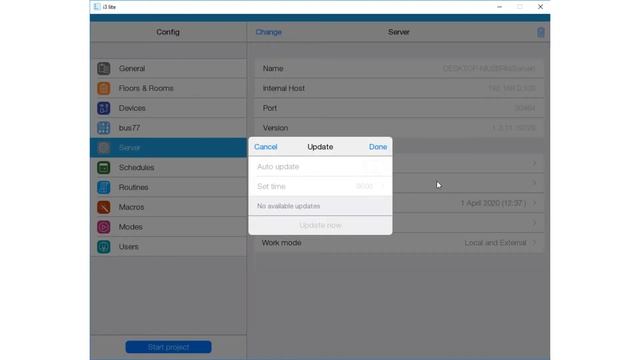This screenshot has width=640, height=360.
Task: Click 'No available updates' text
Action: click(x=289, y=206)
